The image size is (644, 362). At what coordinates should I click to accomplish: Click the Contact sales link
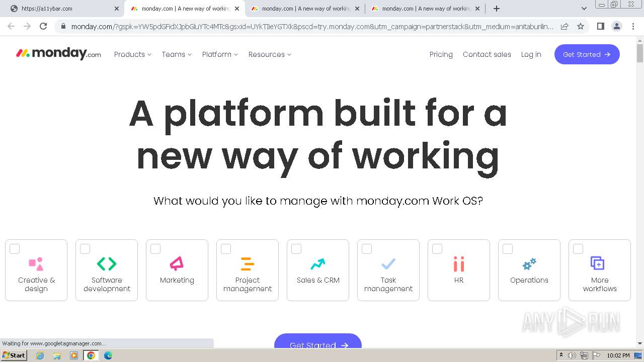click(487, 54)
